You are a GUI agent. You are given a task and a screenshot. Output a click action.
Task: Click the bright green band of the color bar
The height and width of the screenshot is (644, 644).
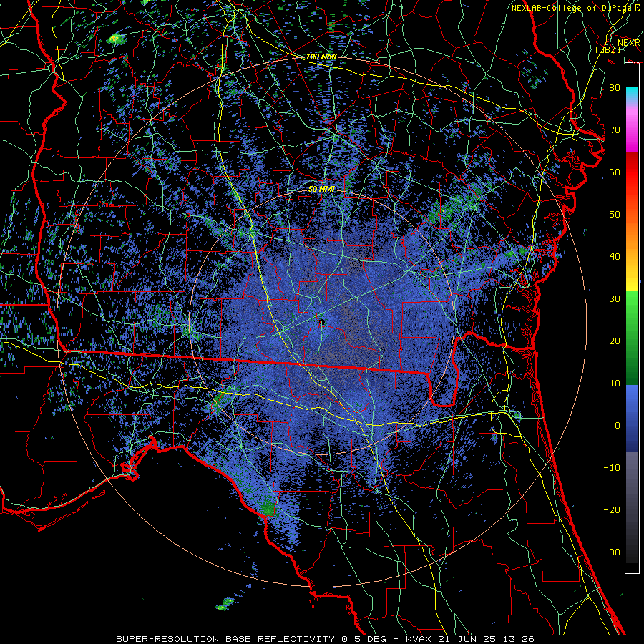[x=632, y=308]
